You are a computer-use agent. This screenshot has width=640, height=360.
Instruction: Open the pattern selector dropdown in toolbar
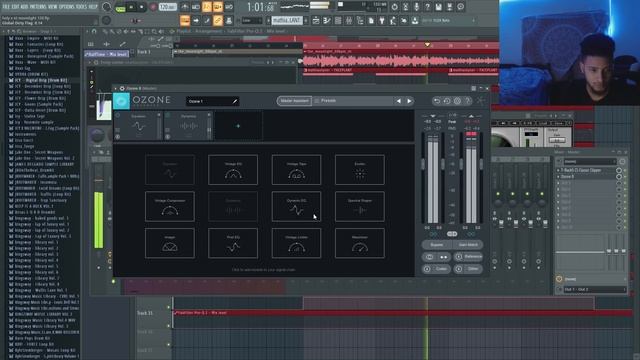287,20
